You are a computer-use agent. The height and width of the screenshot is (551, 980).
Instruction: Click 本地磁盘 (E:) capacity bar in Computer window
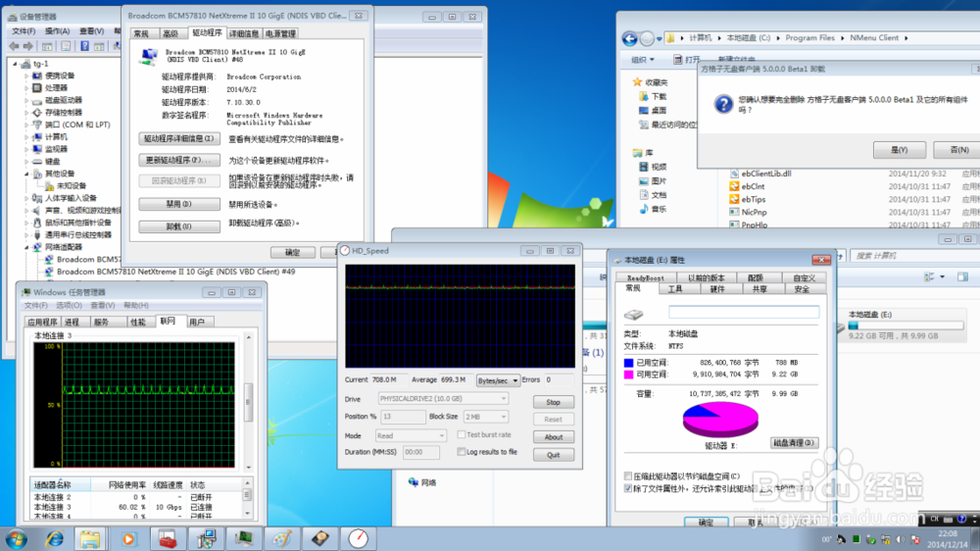[906, 326]
